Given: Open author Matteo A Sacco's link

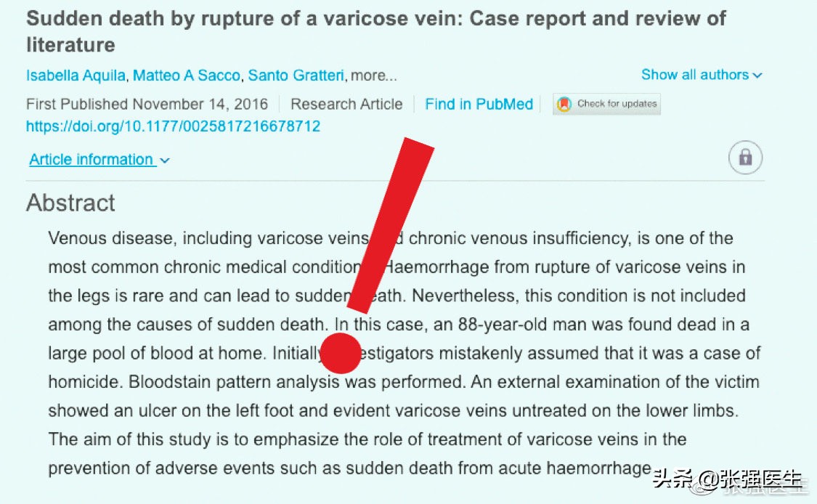Looking at the screenshot, I should 187,76.
